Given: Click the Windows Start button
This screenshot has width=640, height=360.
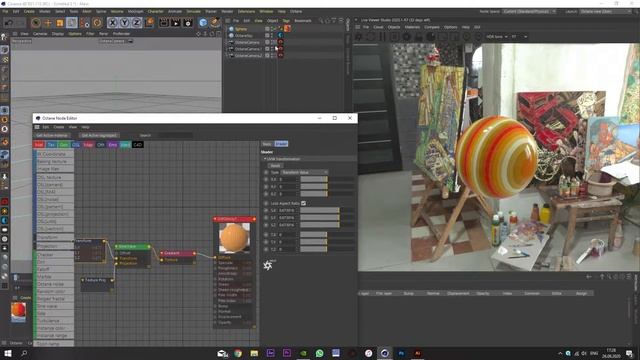Looking at the screenshot, I should coord(7,353).
